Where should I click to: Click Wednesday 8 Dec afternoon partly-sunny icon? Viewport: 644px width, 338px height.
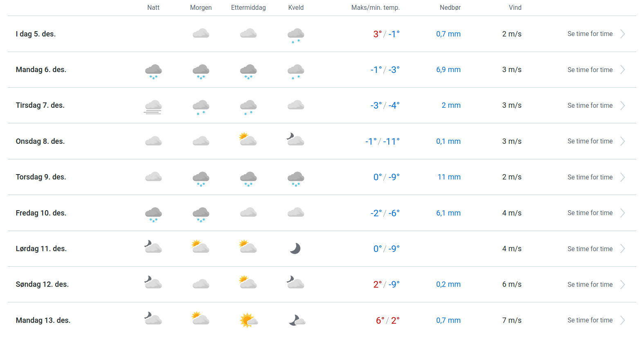pyautogui.click(x=248, y=140)
